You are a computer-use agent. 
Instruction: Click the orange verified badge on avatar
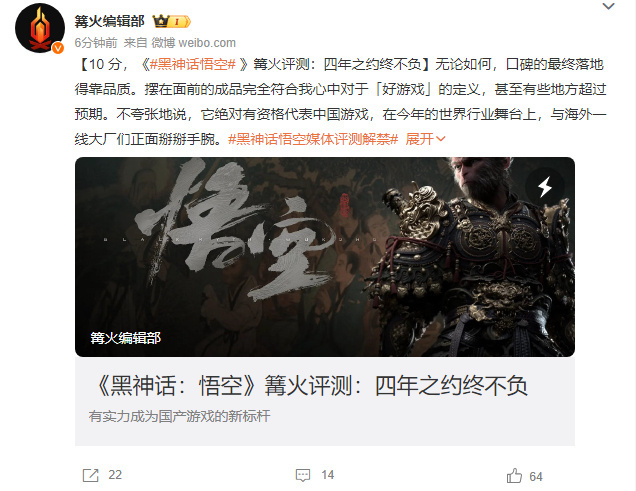[x=58, y=48]
